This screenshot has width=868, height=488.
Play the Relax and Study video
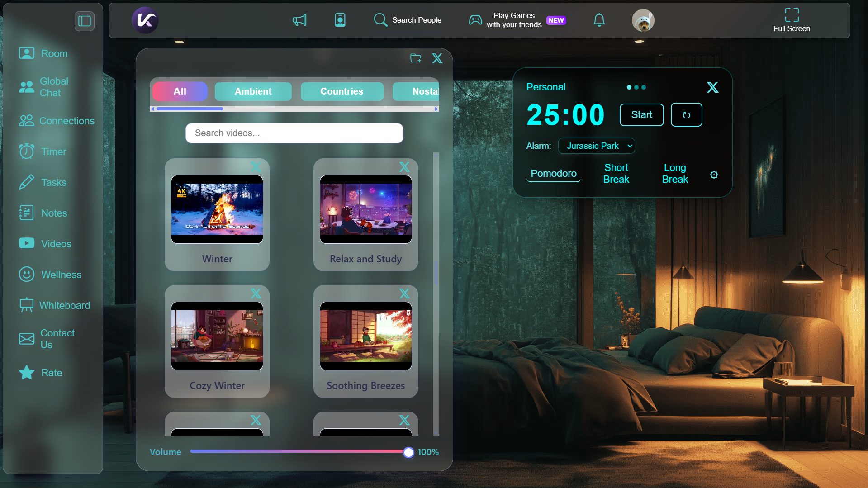point(366,209)
